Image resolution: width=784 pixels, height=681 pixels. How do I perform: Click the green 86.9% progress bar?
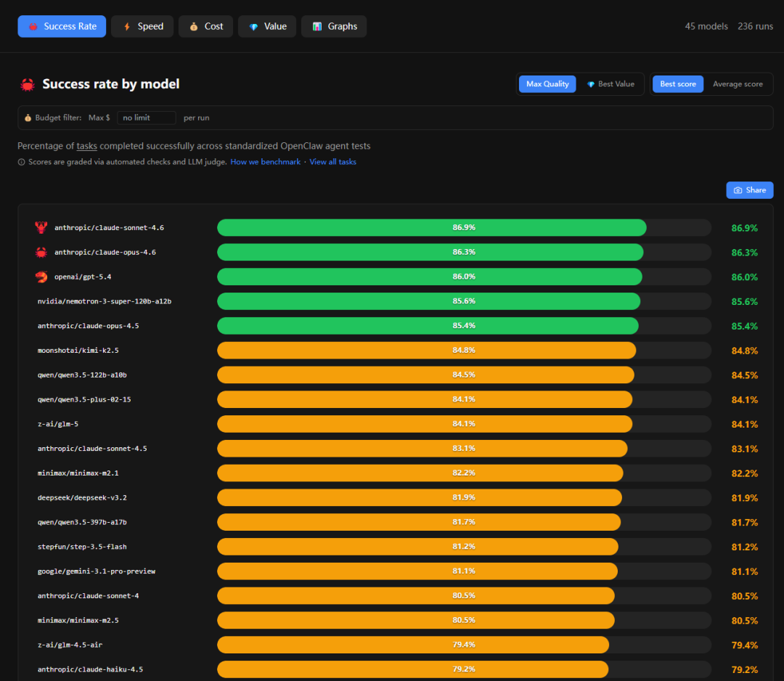(431, 227)
